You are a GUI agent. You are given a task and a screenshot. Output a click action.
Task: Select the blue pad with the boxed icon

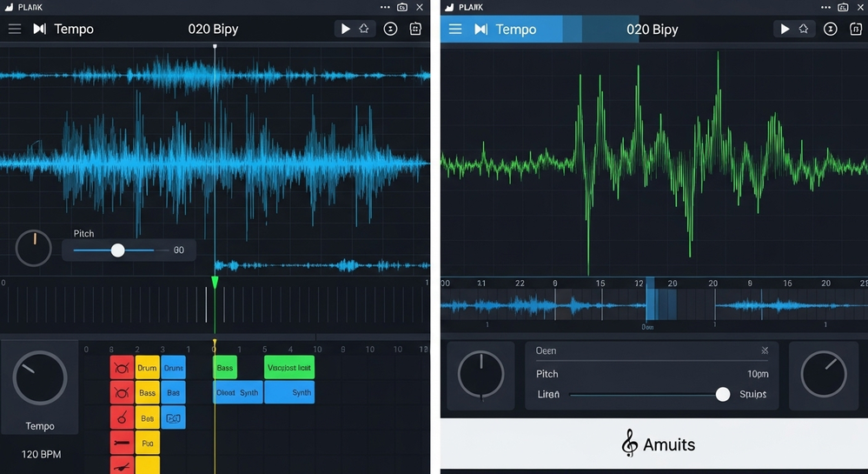173,418
